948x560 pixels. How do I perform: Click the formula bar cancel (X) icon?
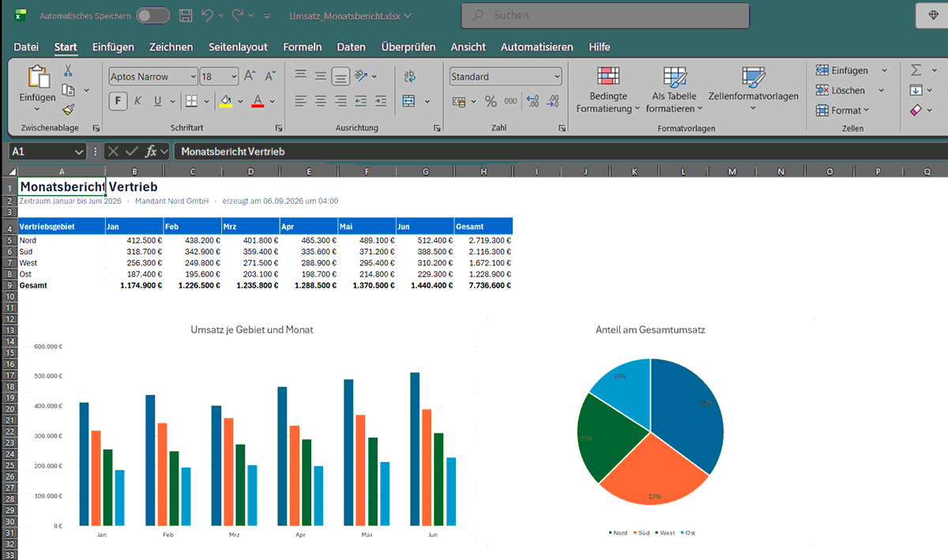pos(113,151)
